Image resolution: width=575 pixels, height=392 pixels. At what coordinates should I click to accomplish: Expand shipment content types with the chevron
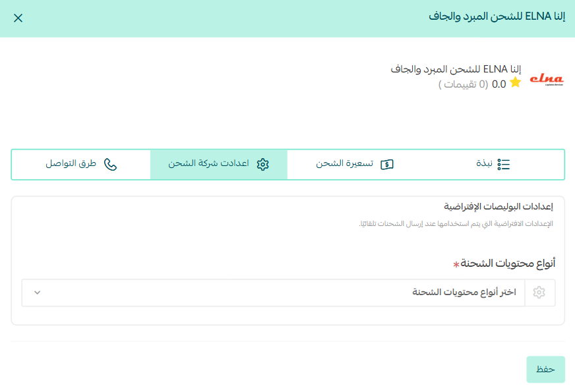tap(37, 293)
